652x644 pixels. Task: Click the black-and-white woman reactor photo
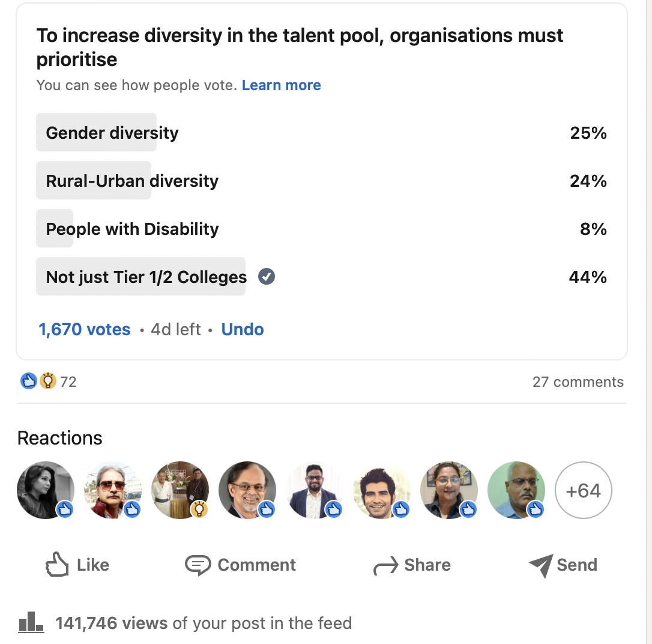tap(45, 490)
